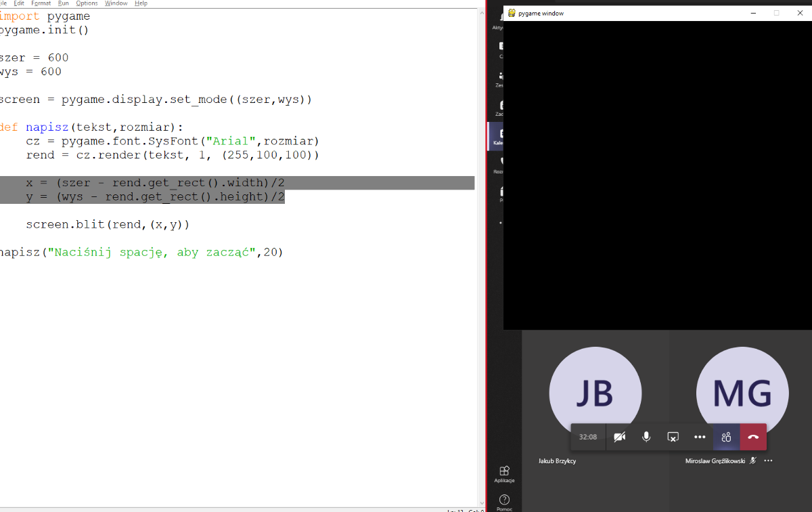This screenshot has width=812, height=512.
Task: Mute the microphone in the call controls
Action: tap(646, 437)
